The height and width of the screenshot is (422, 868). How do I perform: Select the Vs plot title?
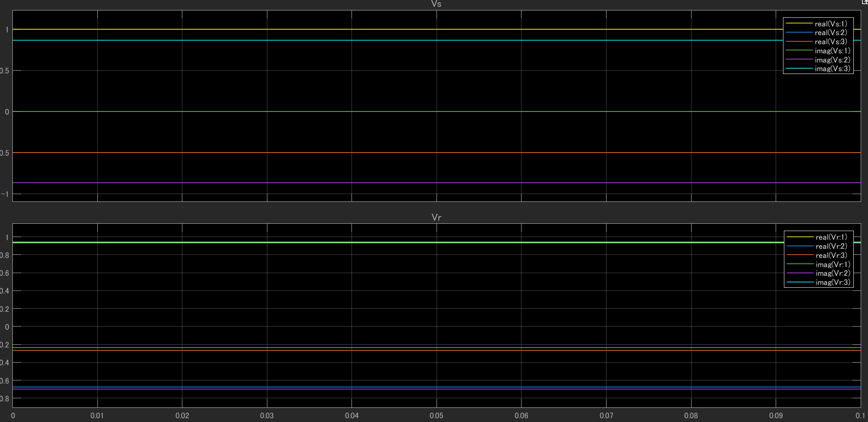tap(437, 4)
